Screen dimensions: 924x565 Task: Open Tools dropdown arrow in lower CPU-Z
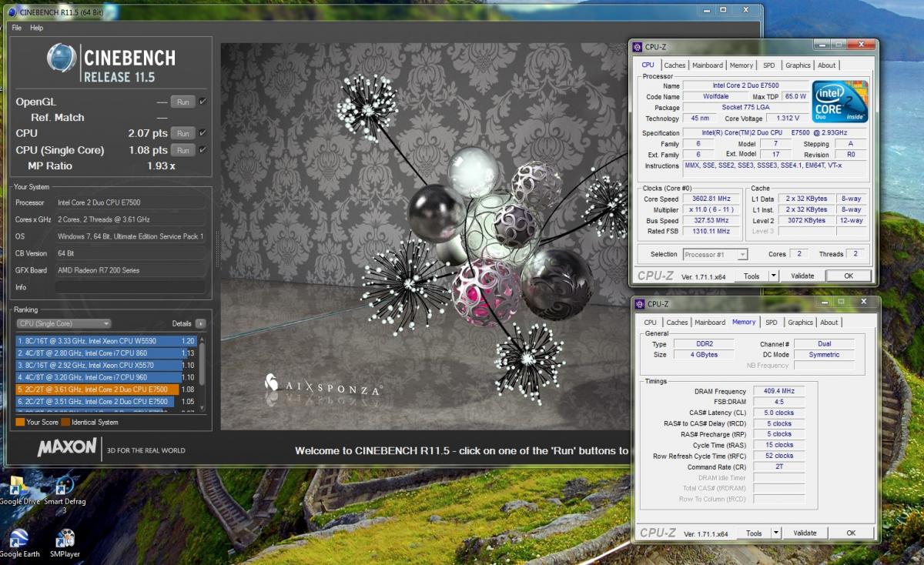(775, 533)
